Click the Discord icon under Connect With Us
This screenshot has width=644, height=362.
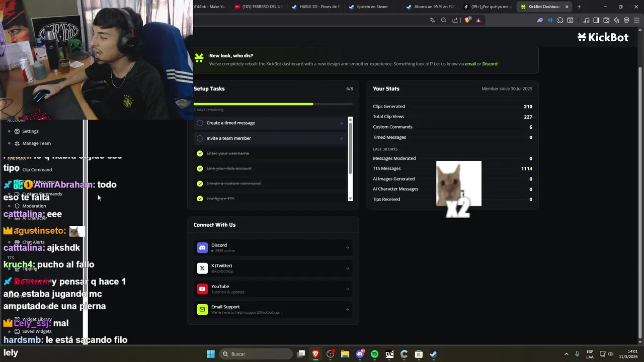(x=202, y=247)
